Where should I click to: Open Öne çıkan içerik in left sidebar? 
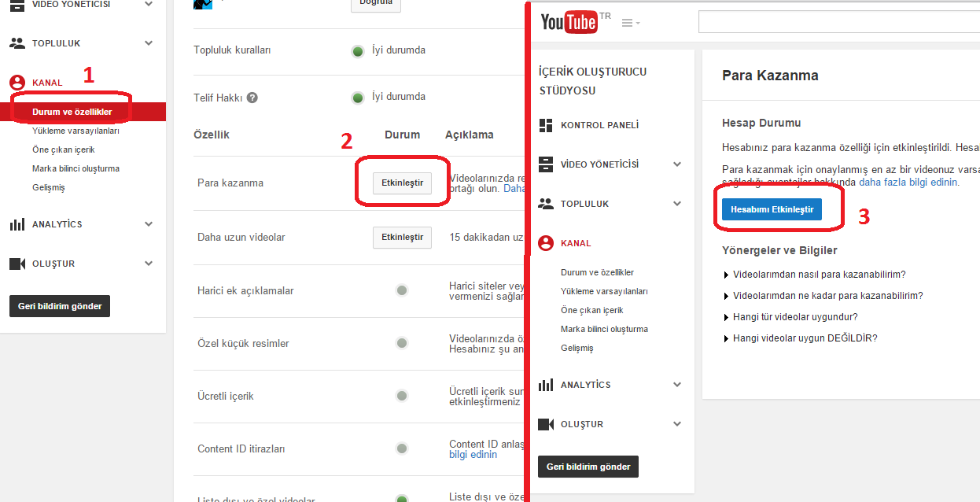[x=63, y=149]
